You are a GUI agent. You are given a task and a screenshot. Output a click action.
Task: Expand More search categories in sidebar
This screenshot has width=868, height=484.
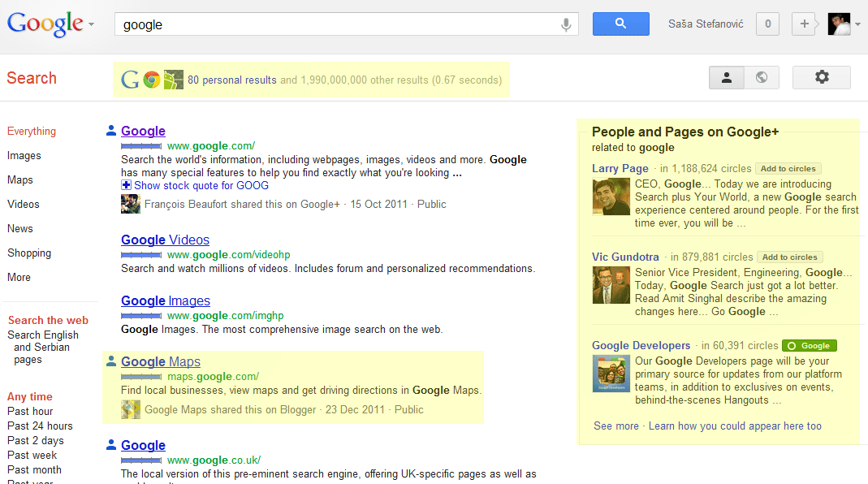click(19, 278)
